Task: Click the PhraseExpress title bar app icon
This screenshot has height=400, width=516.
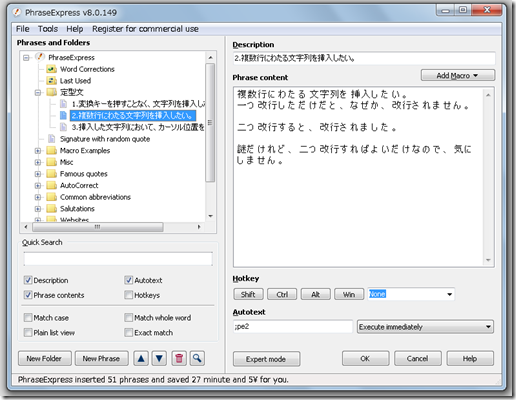Action: click(17, 13)
